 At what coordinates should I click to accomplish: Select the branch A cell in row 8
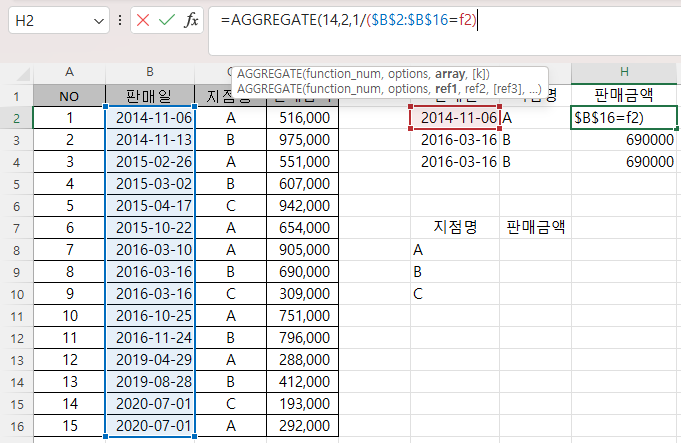pos(455,250)
